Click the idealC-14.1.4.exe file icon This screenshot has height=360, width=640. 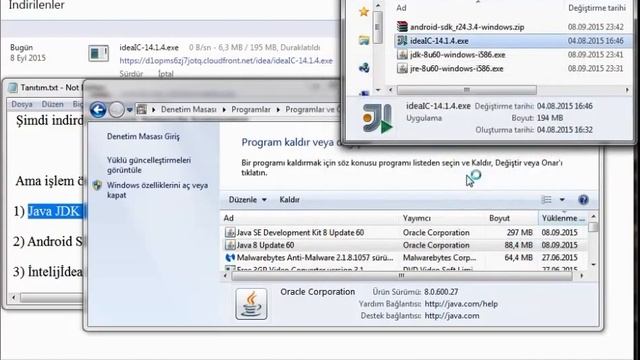point(402,40)
